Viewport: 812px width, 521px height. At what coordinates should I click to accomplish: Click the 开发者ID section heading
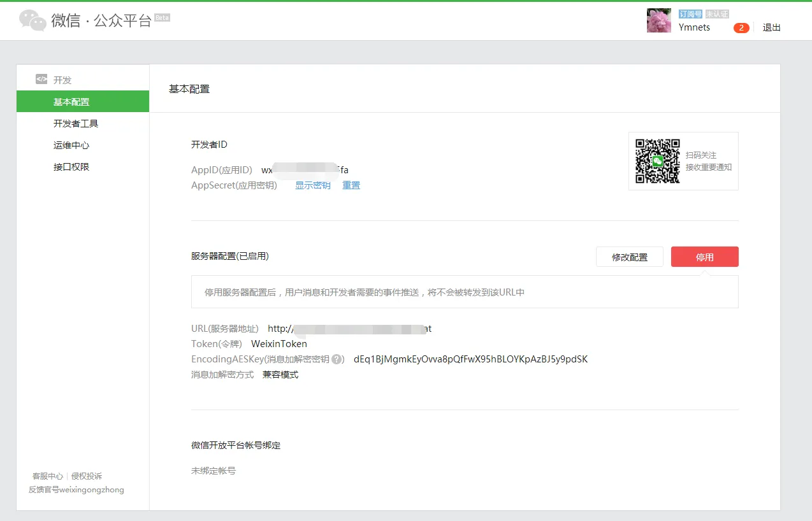click(x=209, y=145)
